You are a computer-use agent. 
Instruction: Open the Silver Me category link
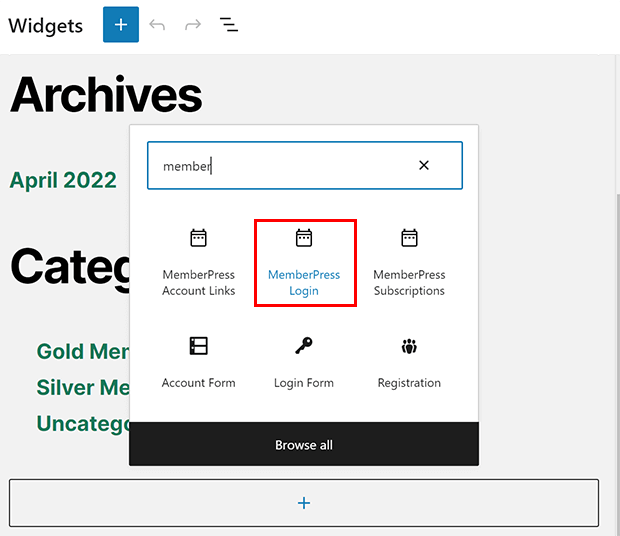coord(83,387)
